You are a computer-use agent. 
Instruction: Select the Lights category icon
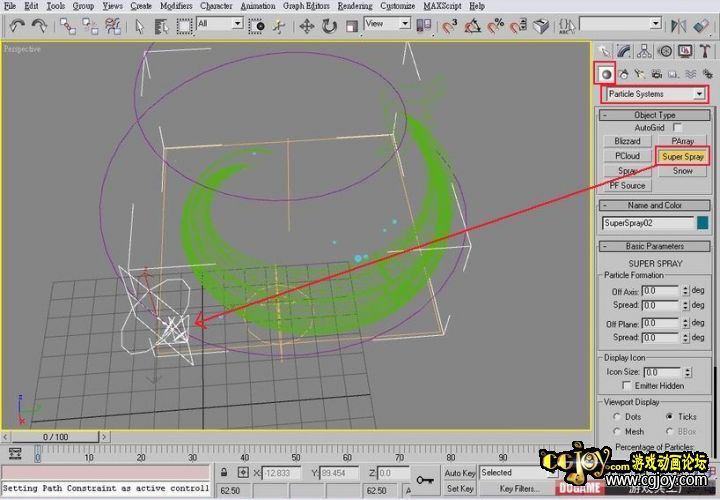point(640,74)
